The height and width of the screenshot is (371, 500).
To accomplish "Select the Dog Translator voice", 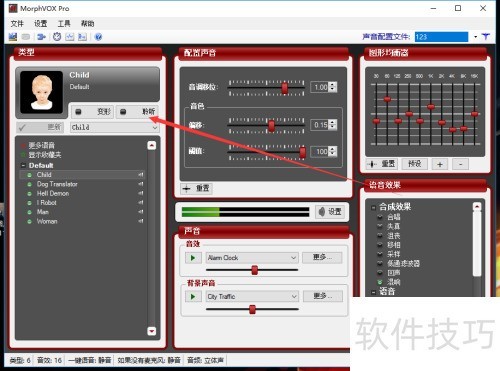I will (57, 184).
